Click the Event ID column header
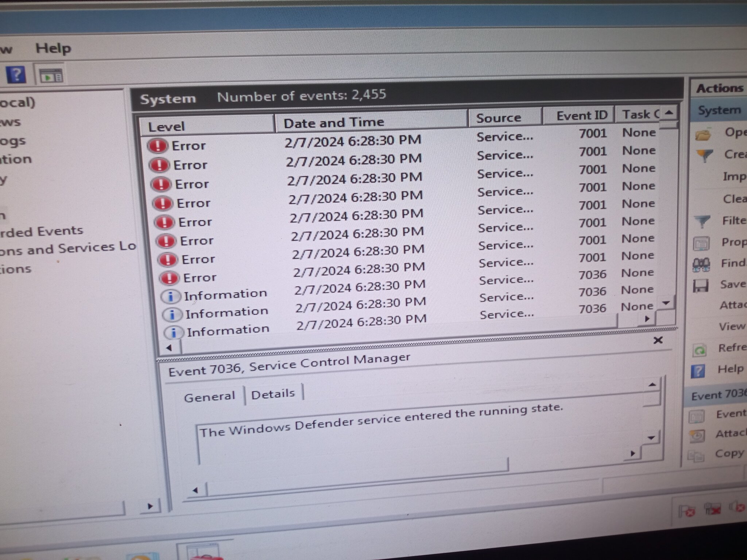Image resolution: width=747 pixels, height=560 pixels. [581, 116]
